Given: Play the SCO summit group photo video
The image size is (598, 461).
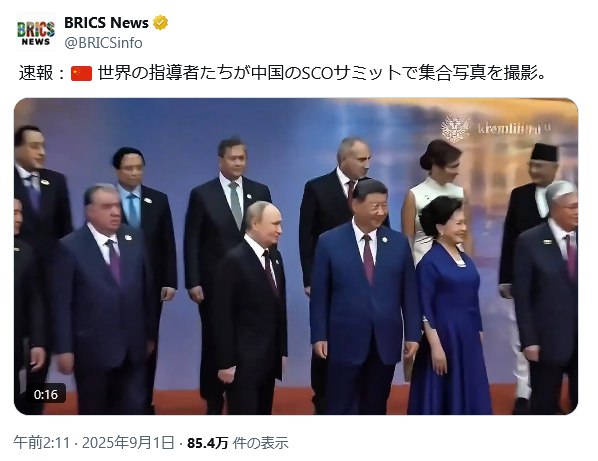Looking at the screenshot, I should click(x=296, y=256).
